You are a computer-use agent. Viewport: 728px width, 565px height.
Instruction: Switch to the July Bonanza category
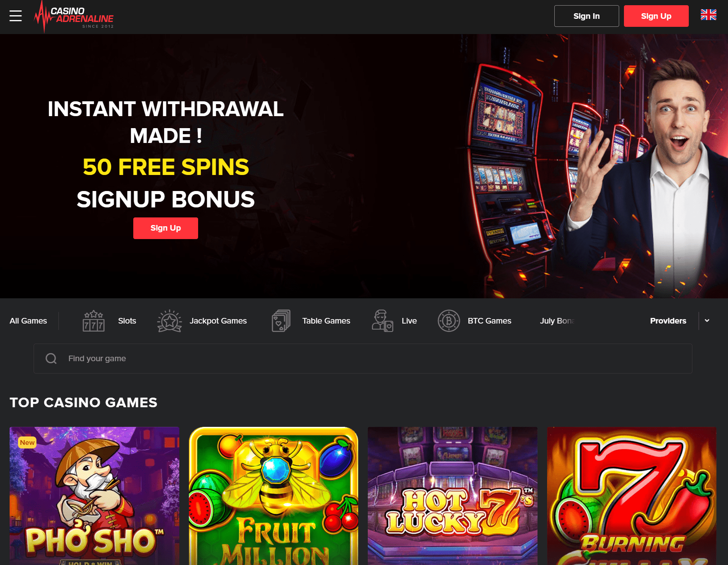pos(557,321)
